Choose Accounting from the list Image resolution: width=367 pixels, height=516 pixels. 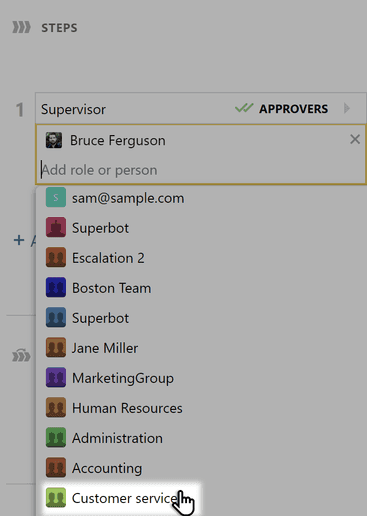click(107, 468)
